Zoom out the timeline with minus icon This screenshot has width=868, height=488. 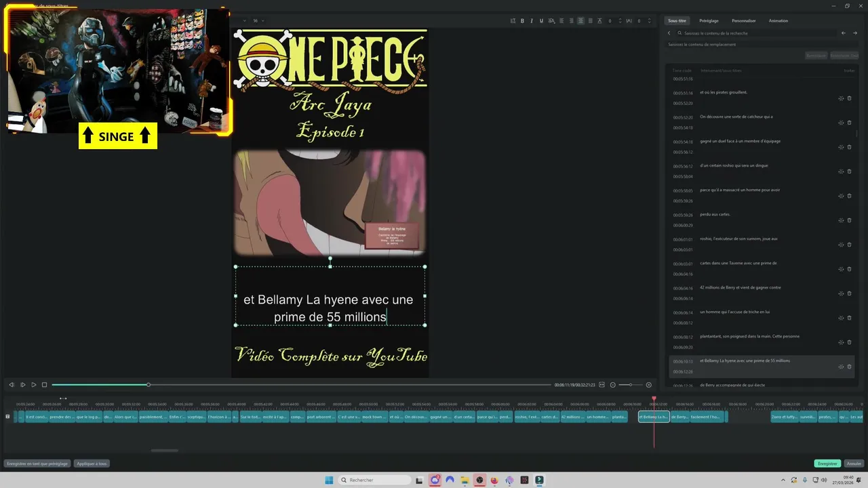(x=613, y=385)
